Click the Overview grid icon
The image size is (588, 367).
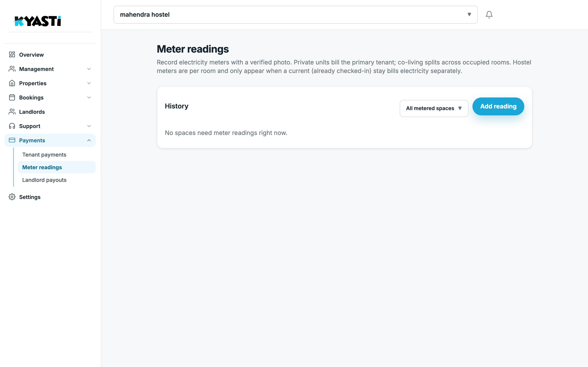pyautogui.click(x=12, y=55)
